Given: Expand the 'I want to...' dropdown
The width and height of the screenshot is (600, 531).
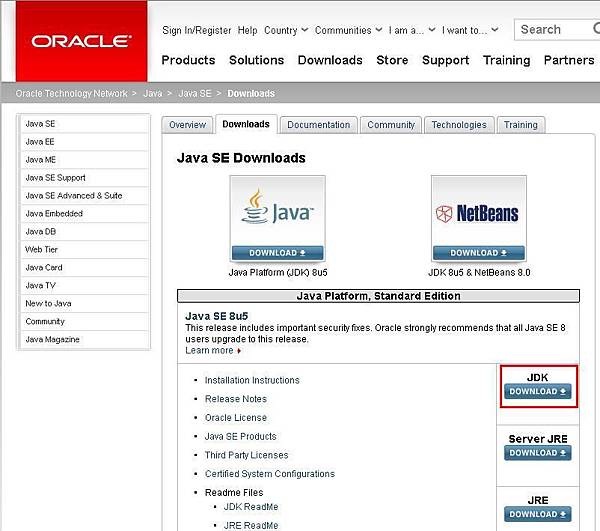Looking at the screenshot, I should click(x=470, y=30).
